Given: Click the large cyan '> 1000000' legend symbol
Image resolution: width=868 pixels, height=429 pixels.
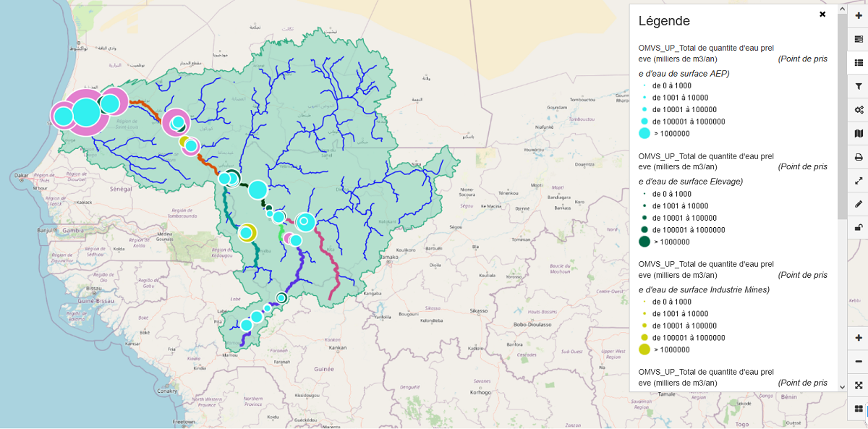Looking at the screenshot, I should (x=644, y=133).
